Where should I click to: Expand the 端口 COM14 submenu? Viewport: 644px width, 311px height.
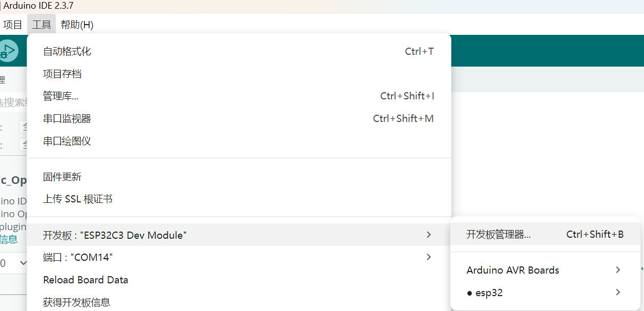[239, 257]
